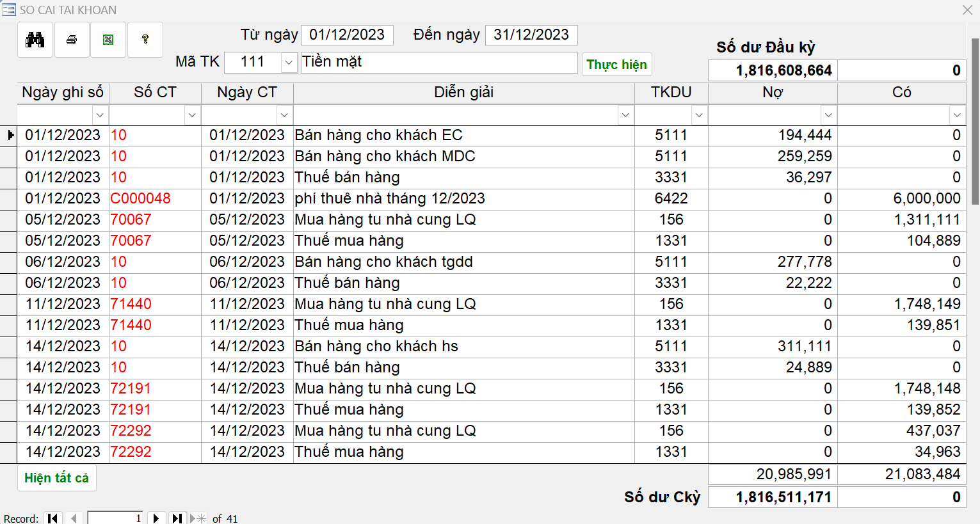Click the Từ ngày date field
This screenshot has width=980, height=524.
coord(347,35)
